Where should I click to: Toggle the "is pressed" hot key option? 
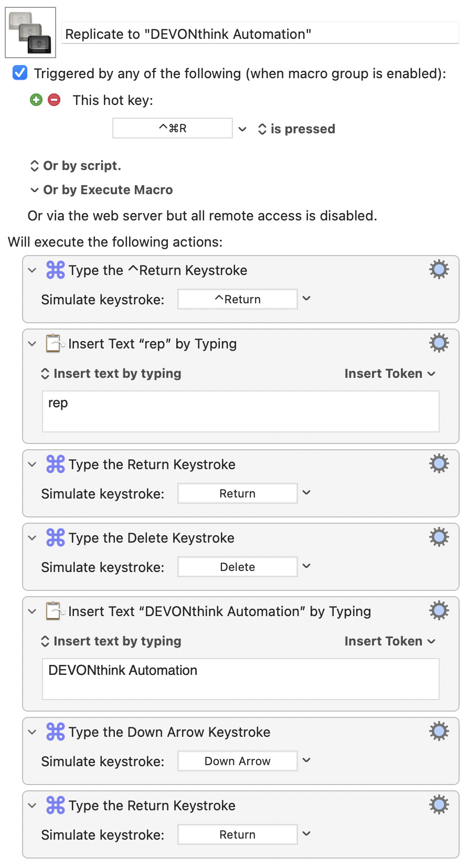pos(296,129)
